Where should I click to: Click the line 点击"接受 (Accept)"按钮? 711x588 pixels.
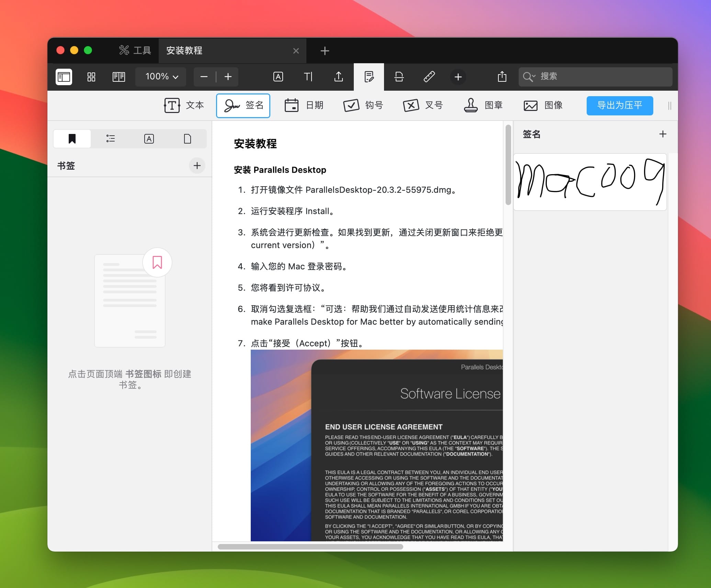coord(307,343)
